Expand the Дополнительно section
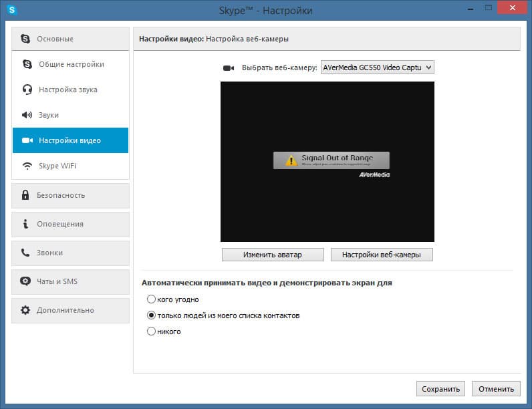This screenshot has width=532, height=409. pyautogui.click(x=71, y=310)
